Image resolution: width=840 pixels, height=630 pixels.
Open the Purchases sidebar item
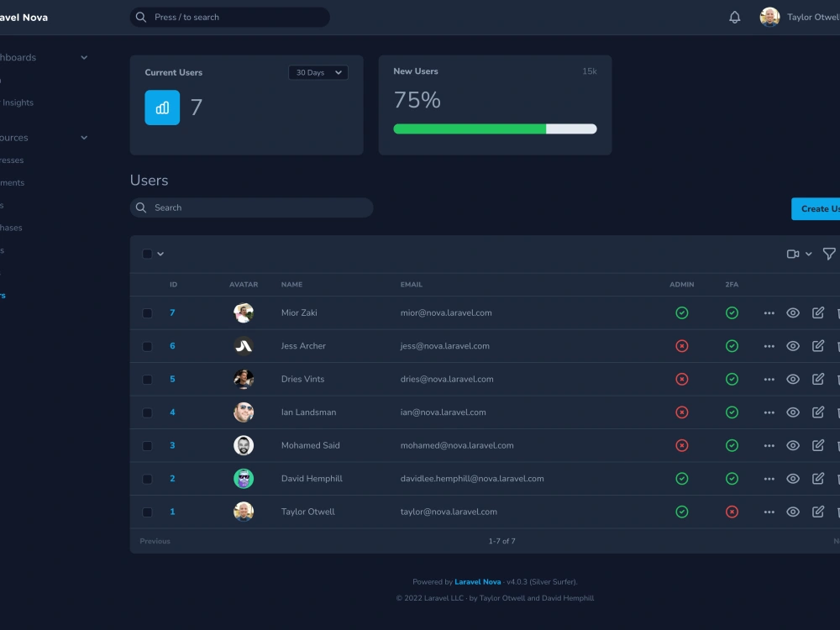[11, 228]
